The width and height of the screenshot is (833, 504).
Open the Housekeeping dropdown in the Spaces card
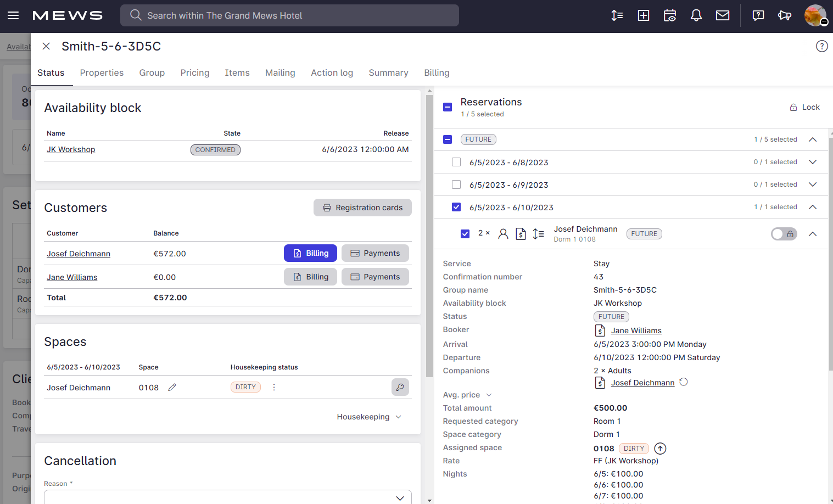click(369, 417)
